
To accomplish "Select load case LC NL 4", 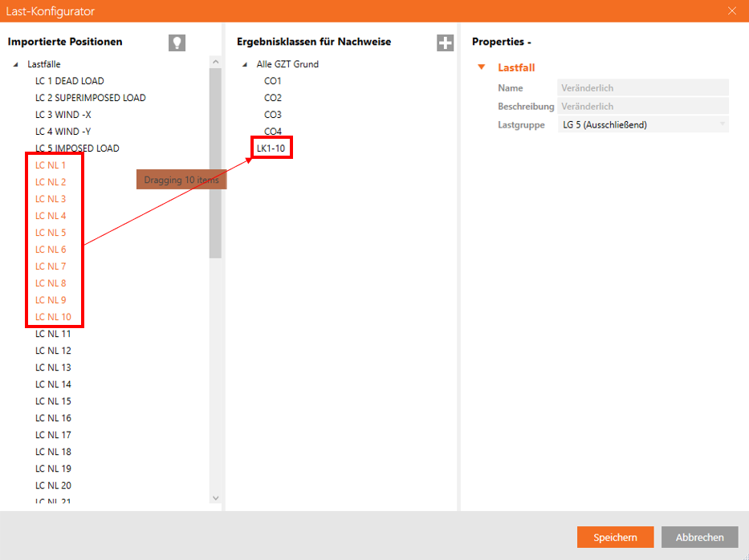I will (51, 216).
